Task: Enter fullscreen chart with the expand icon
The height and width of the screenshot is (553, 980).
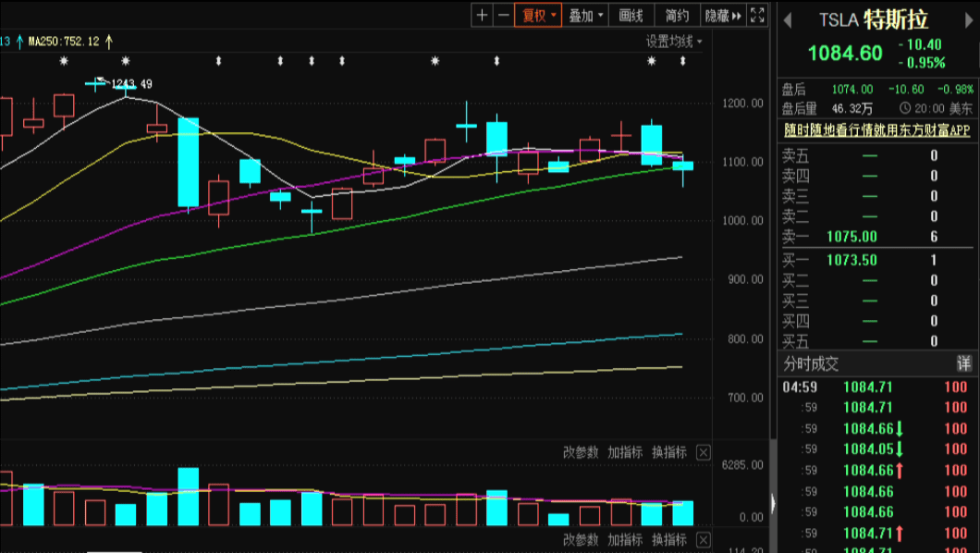Action: (x=757, y=15)
